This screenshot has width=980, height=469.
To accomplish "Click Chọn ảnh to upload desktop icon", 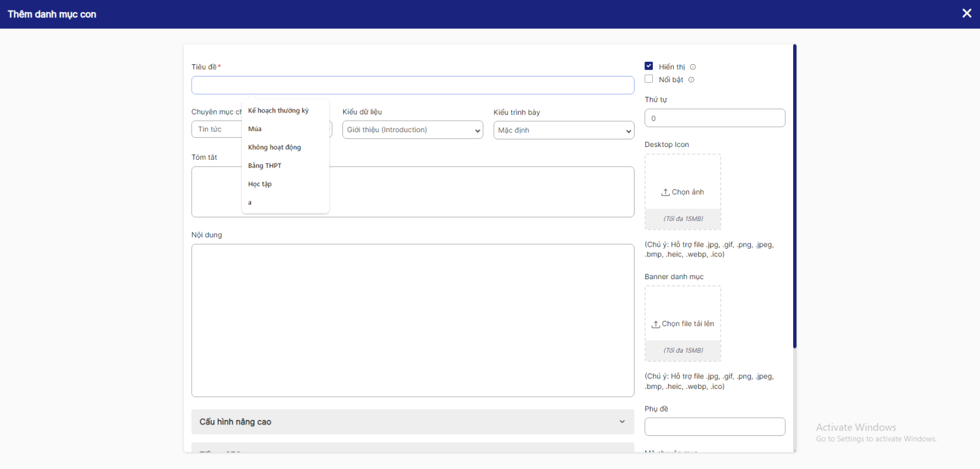I will pyautogui.click(x=687, y=192).
